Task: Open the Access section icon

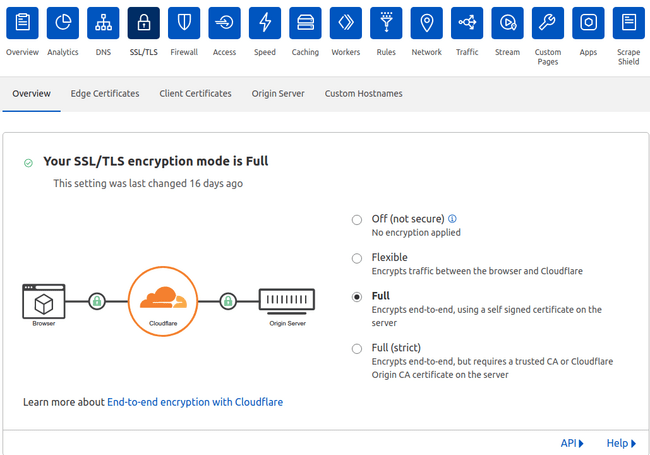Action: pyautogui.click(x=224, y=23)
